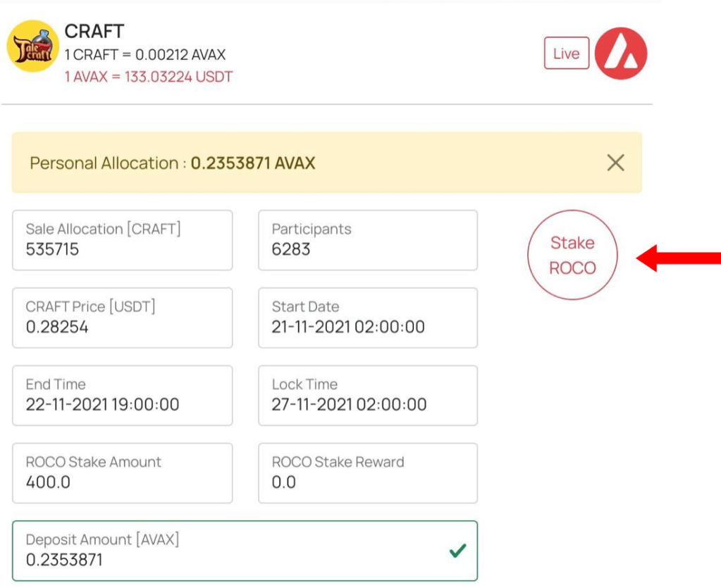Screen dimensions: 721x588
Task: Select the Sale Allocation [CRAFT] field
Action: tap(122, 240)
